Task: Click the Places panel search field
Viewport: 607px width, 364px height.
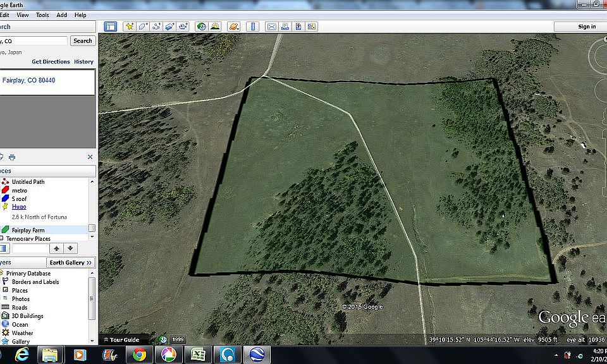Action: 30,248
